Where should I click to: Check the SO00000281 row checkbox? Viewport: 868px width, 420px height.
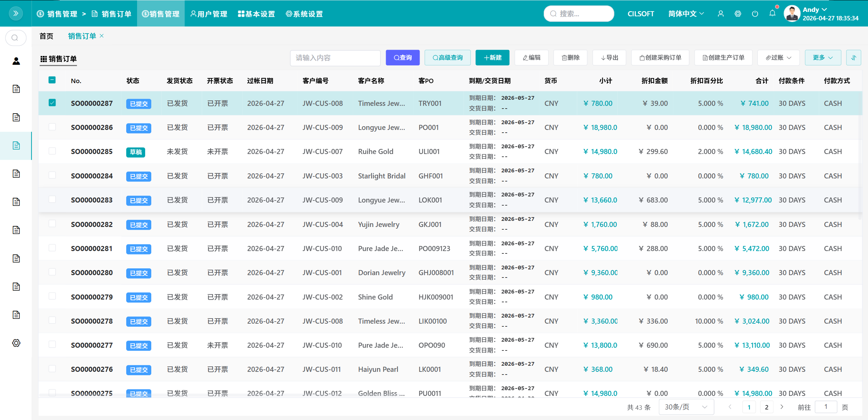[x=52, y=248]
